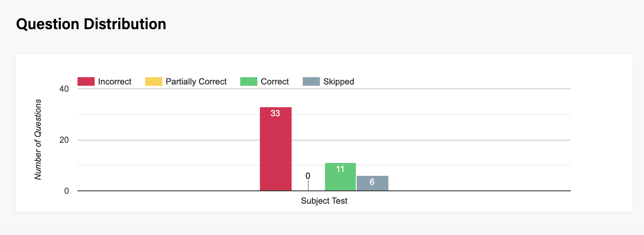644x235 pixels.
Task: Click the 0 label for Partially Correct
Action: pyautogui.click(x=308, y=176)
